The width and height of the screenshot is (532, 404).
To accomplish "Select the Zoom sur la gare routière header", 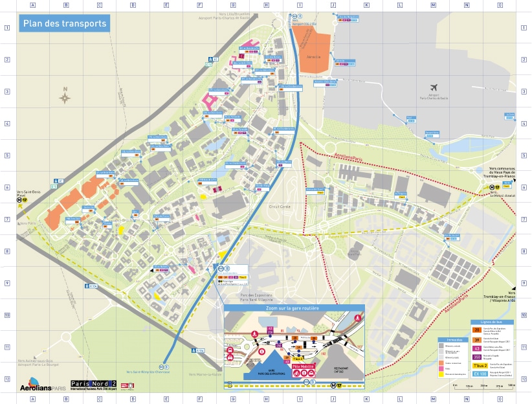I will point(294,309).
